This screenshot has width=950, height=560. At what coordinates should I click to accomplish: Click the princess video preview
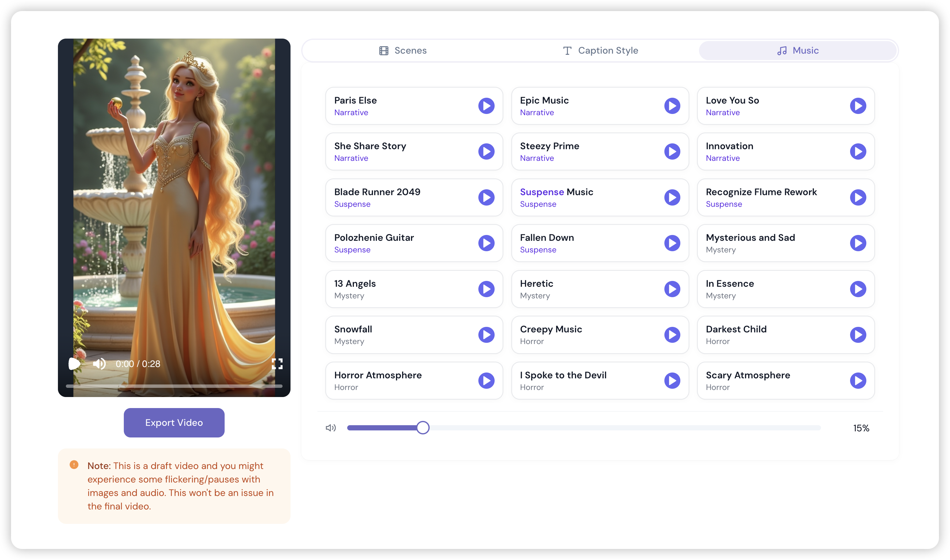point(174,218)
